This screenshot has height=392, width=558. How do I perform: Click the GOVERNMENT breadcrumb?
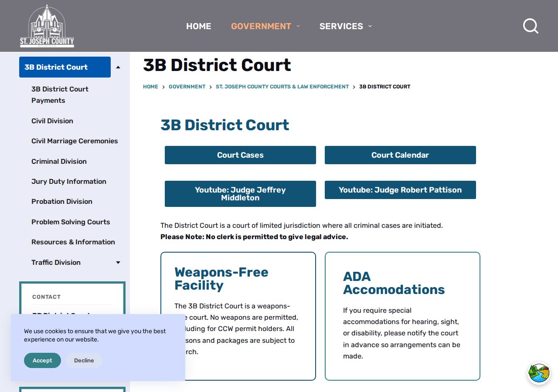pyautogui.click(x=187, y=87)
